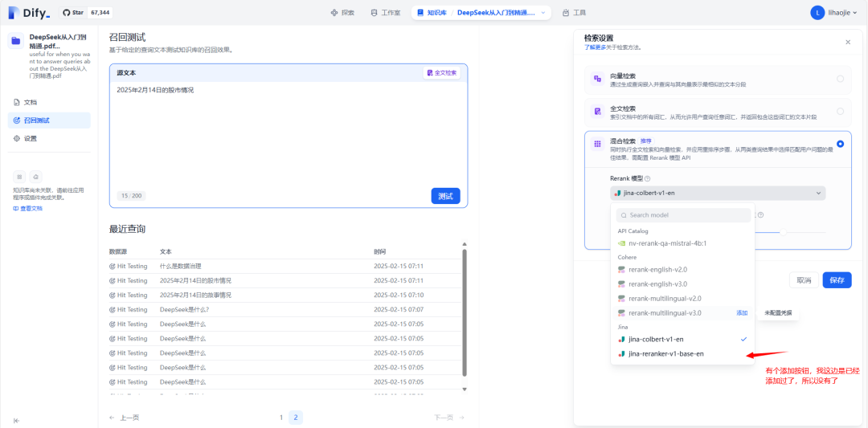This screenshot has width=868, height=428.
Task: Click the 取消 button
Action: 804,279
